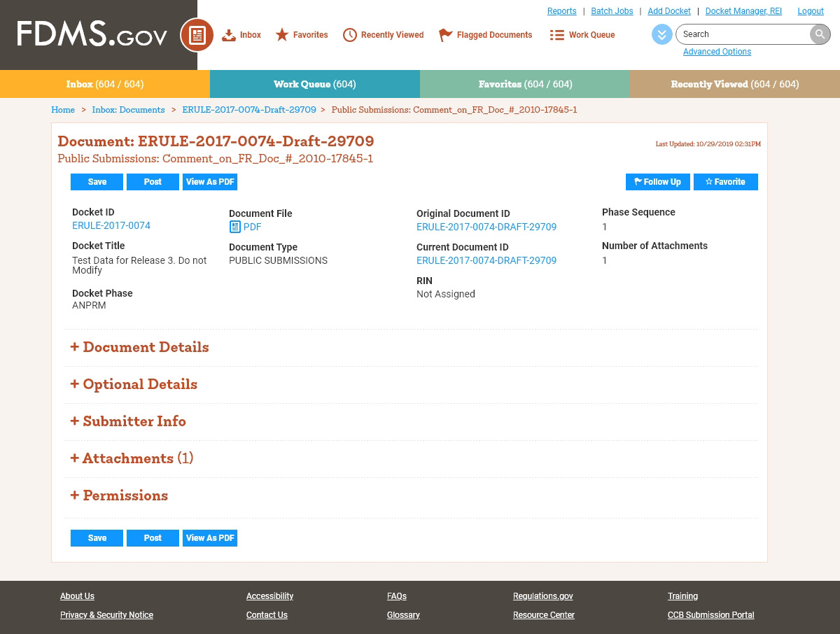
Task: Click the Recently Viewed clock icon
Action: 349,35
